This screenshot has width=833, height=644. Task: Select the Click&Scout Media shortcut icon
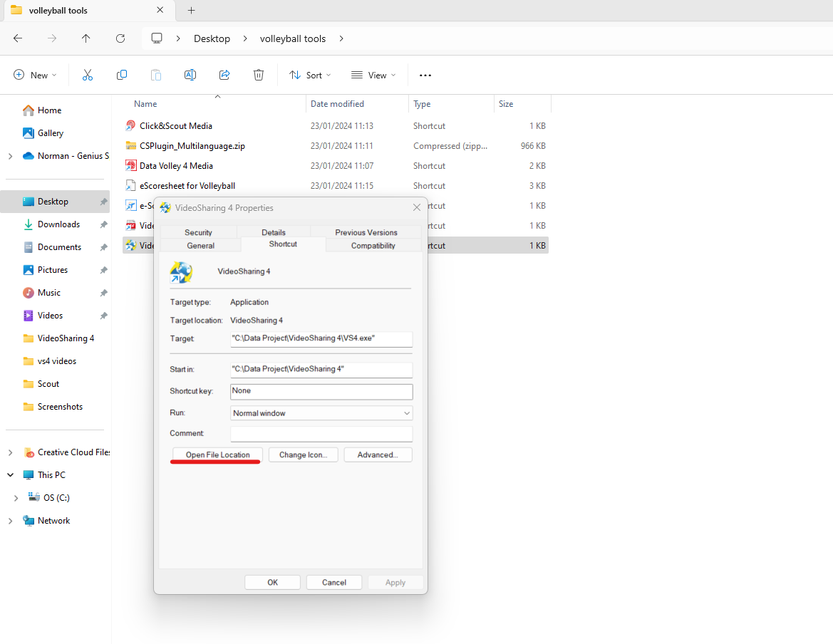point(130,126)
